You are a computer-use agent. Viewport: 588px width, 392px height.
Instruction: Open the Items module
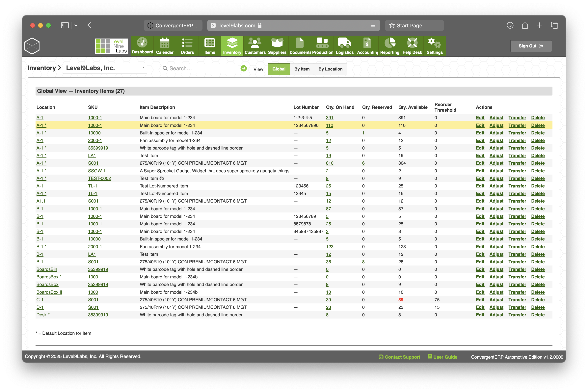(210, 46)
